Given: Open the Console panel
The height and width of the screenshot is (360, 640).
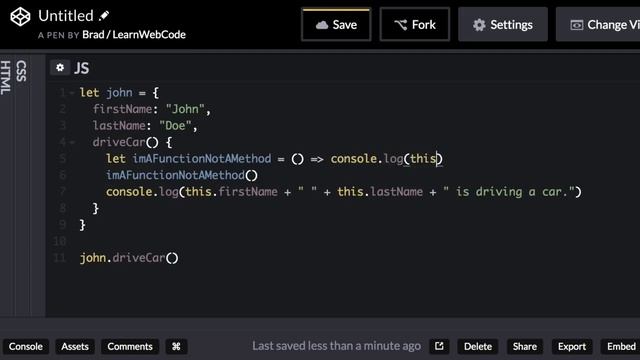Looking at the screenshot, I should [x=26, y=347].
